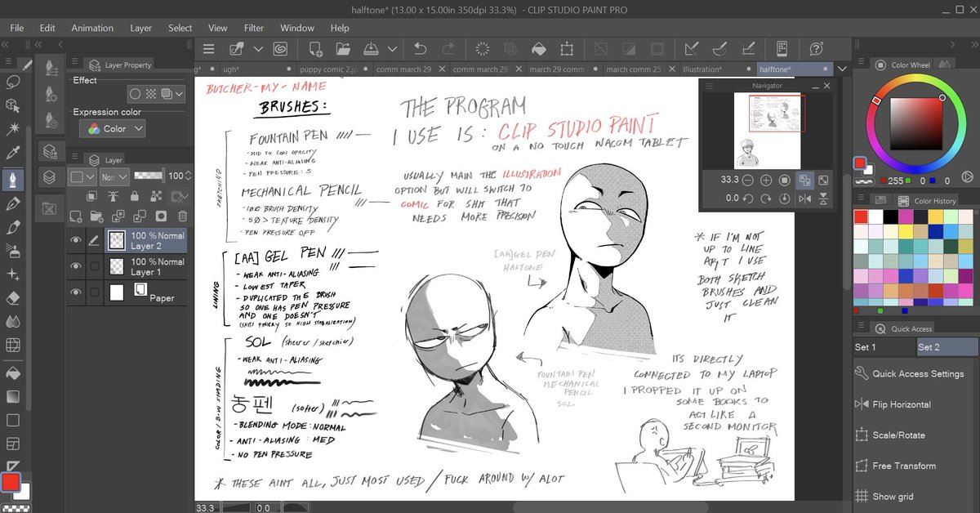Image resolution: width=980 pixels, height=513 pixels.
Task: Expand document tabs list chevron
Action: pyautogui.click(x=842, y=69)
